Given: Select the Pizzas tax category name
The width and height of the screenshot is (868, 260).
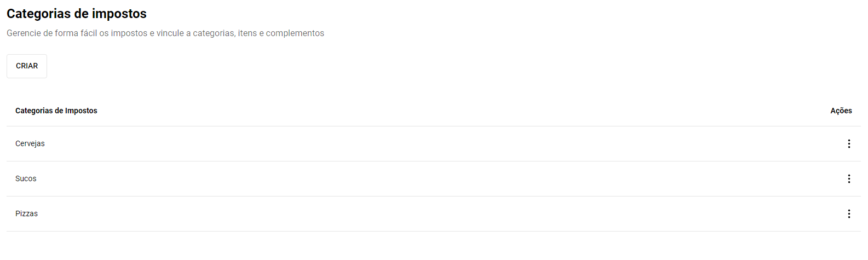Looking at the screenshot, I should (x=26, y=213).
